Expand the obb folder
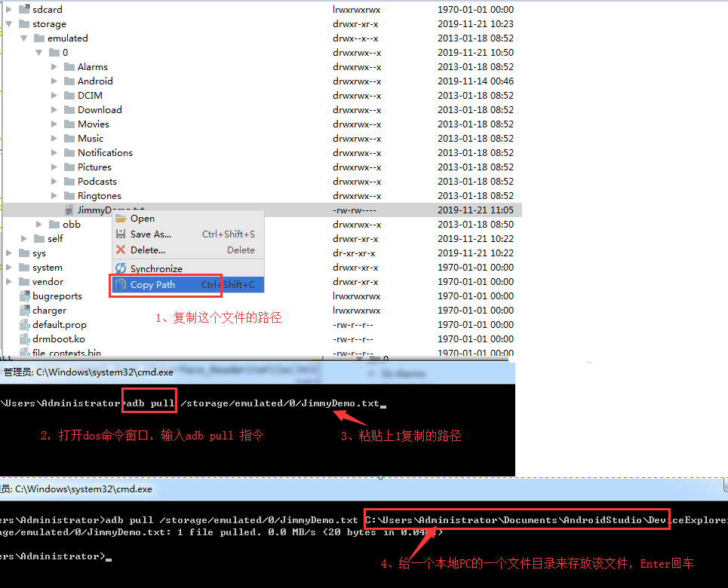The width and height of the screenshot is (728, 588). [x=38, y=224]
